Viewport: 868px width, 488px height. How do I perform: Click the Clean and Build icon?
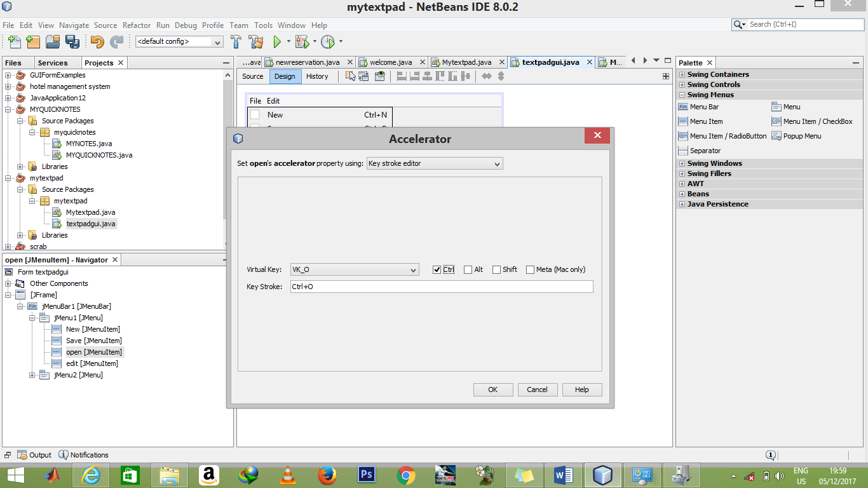(256, 42)
